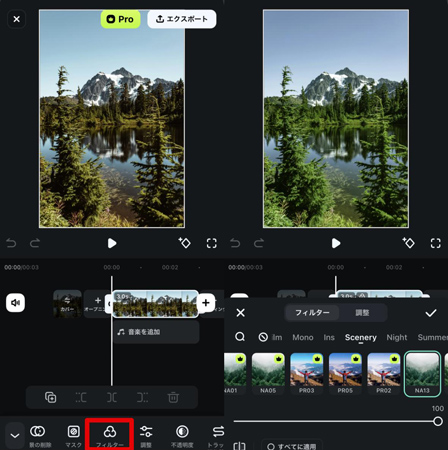Search filters with the magnifier icon
Viewport: 448px width, 450px height.
pos(240,337)
